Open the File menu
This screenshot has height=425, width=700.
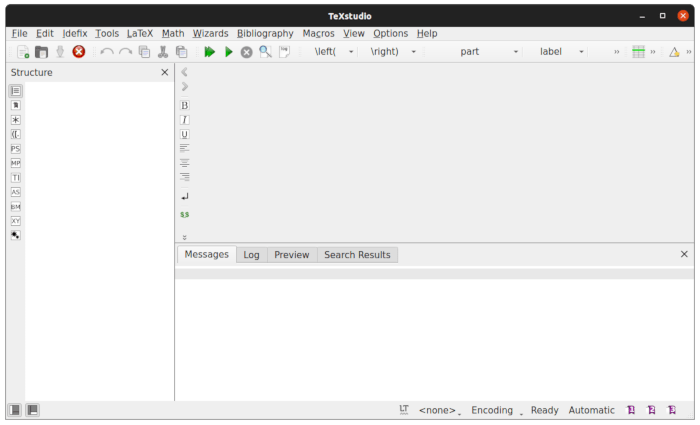(19, 33)
